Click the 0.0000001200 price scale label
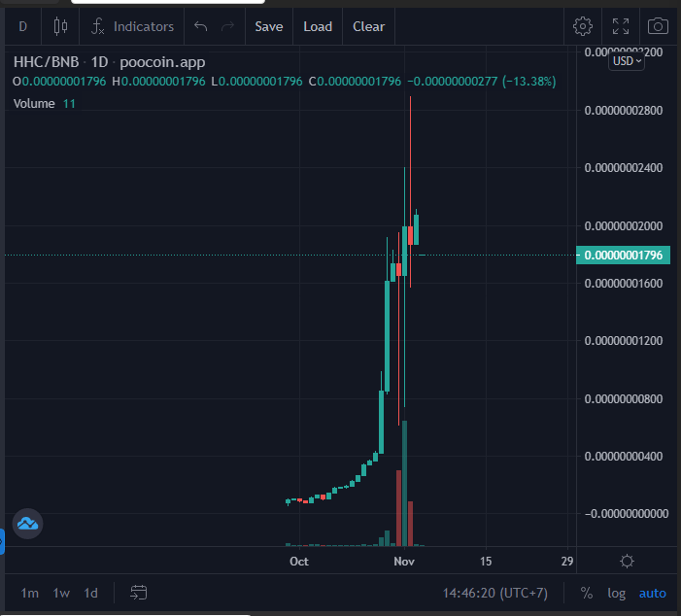681x616 pixels. click(624, 341)
